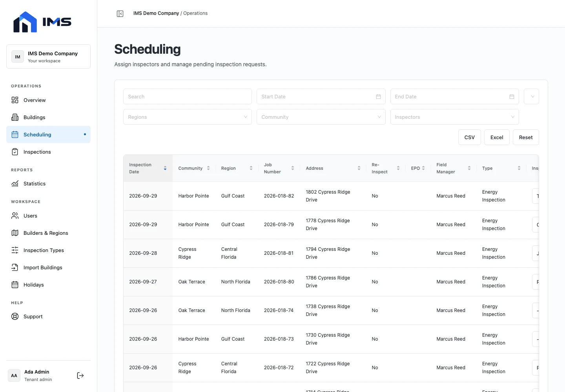Open the End Date calendar icon

pyautogui.click(x=512, y=97)
